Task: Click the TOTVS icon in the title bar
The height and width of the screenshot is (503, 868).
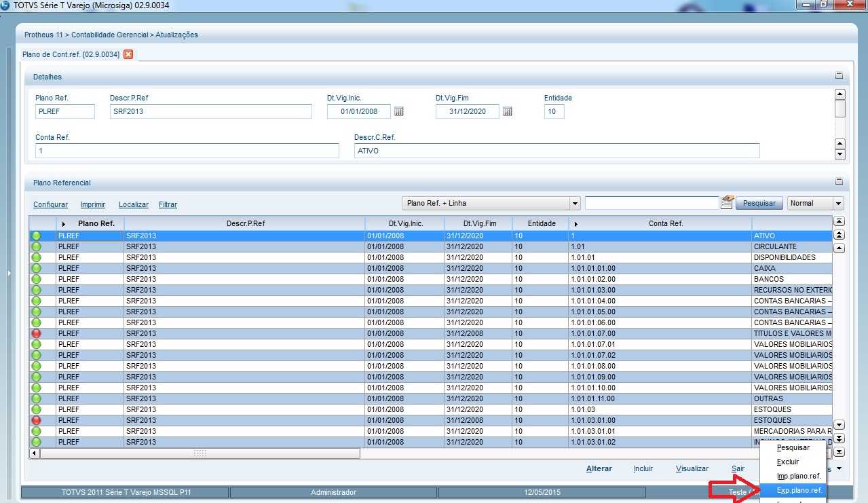Action: pyautogui.click(x=5, y=5)
